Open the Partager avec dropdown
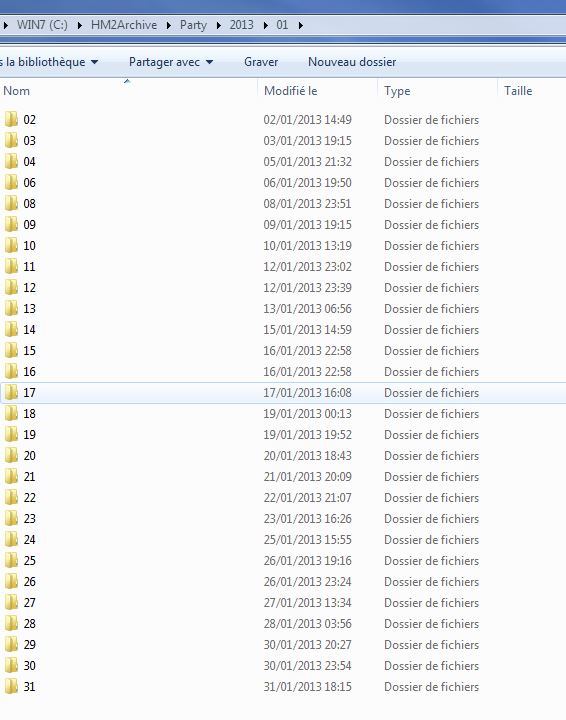This screenshot has height=720, width=566. tap(171, 62)
